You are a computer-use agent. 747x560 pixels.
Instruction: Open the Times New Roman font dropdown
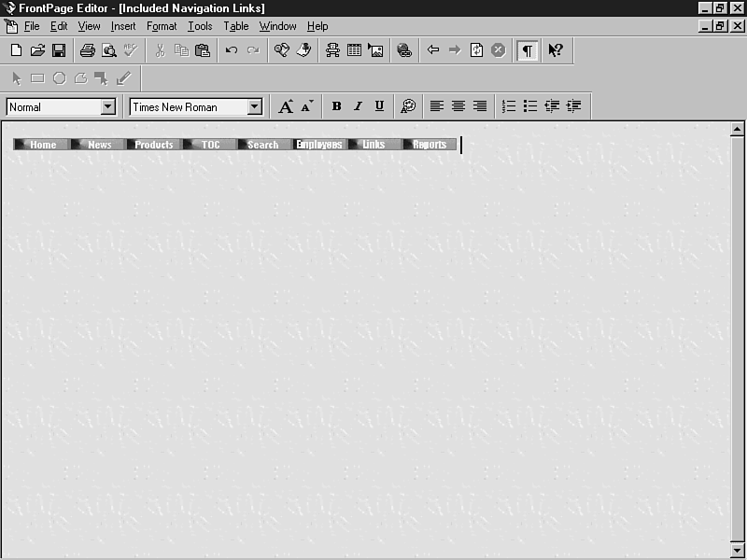(x=254, y=106)
